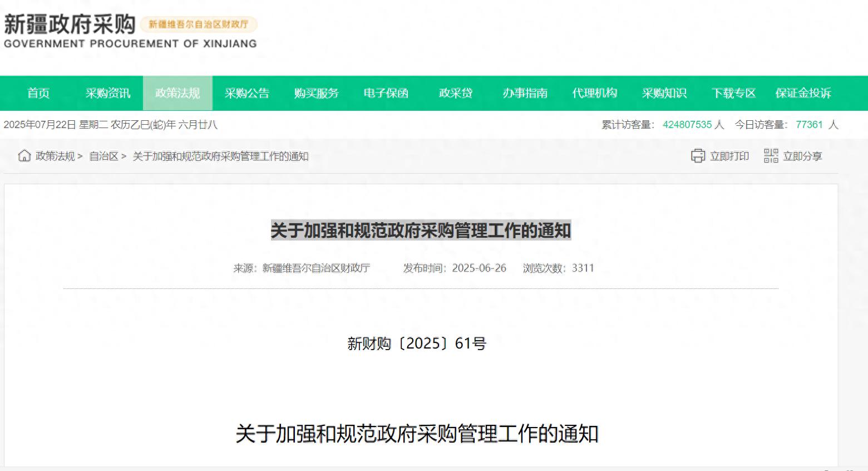The width and height of the screenshot is (868, 471).
Task: Open the 下载专区 menu item
Action: tap(734, 93)
